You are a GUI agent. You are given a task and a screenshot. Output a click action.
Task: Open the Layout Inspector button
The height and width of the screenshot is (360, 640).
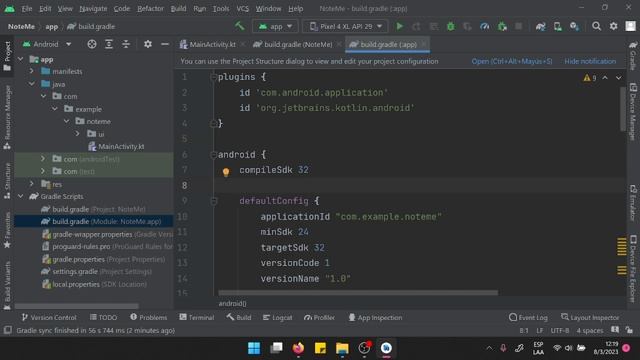590,317
